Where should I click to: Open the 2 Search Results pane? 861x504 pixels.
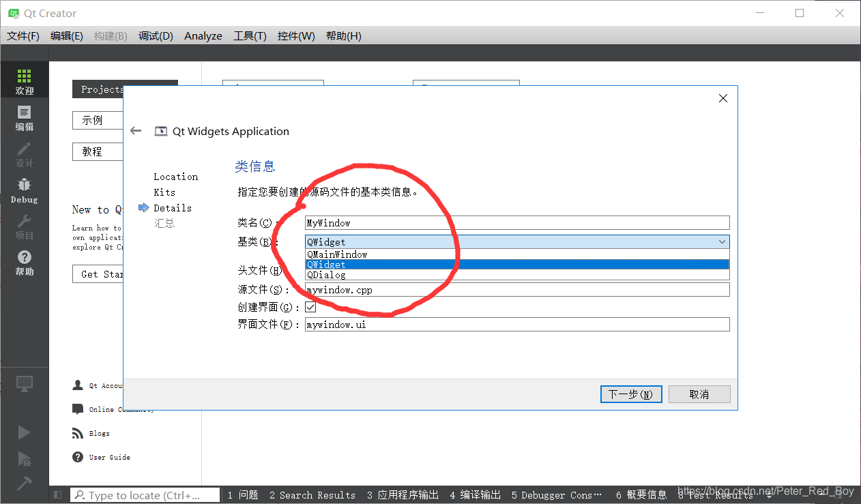click(x=312, y=495)
